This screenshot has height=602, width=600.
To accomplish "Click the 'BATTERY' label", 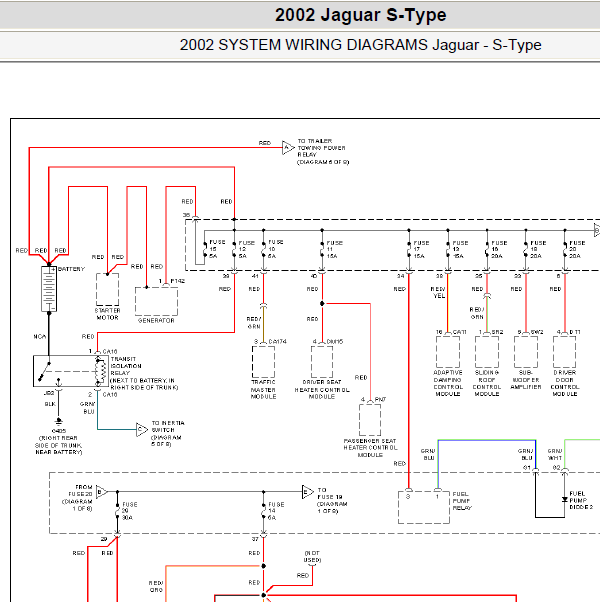I will point(71,269).
